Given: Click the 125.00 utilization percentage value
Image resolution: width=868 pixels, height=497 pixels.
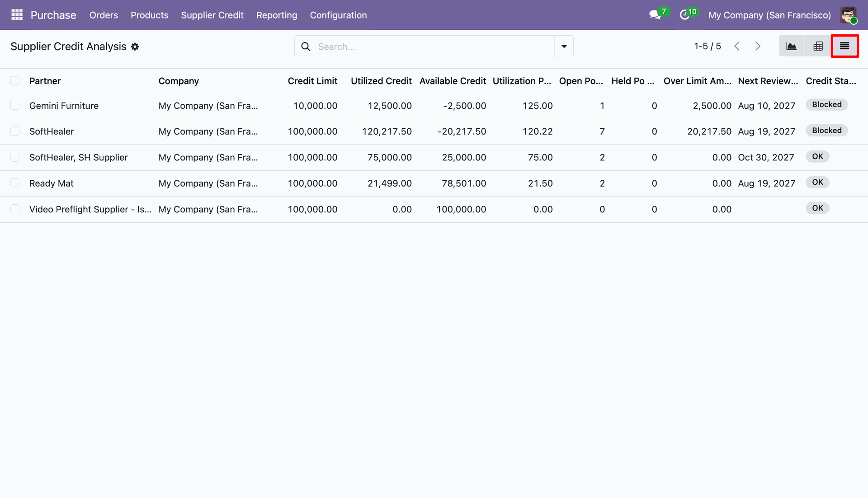Looking at the screenshot, I should click(x=538, y=106).
